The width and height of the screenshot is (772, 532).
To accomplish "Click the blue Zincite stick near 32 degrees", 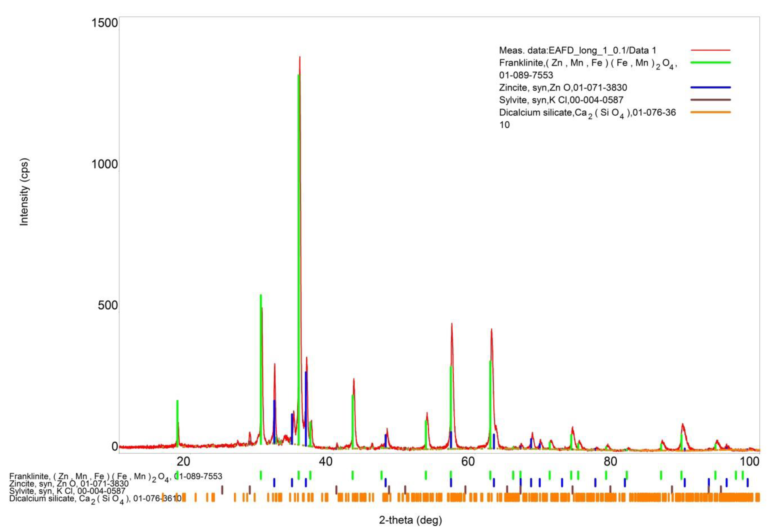I will [x=274, y=421].
